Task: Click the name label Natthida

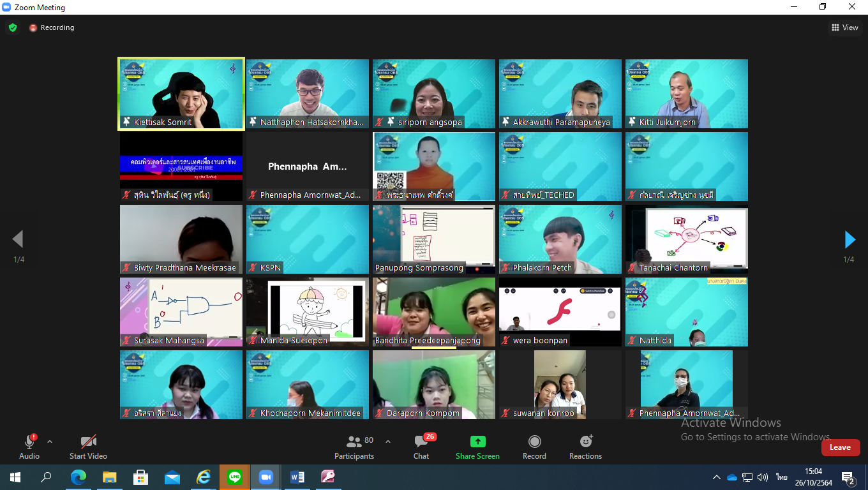Action: click(x=655, y=341)
